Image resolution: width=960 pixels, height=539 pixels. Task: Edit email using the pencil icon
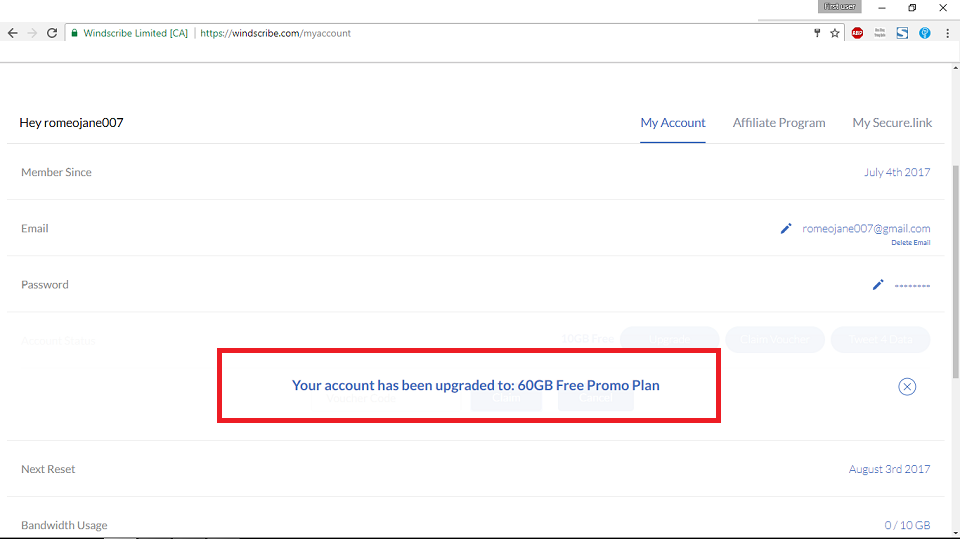(x=786, y=228)
